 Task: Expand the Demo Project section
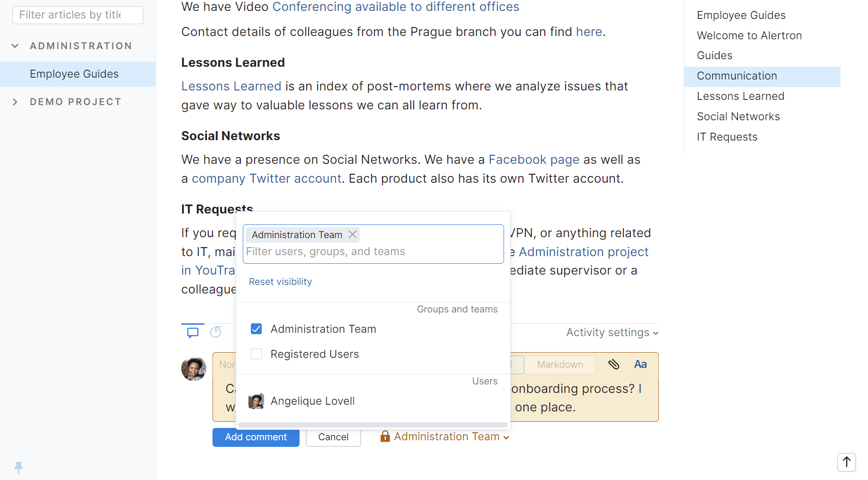(x=15, y=102)
